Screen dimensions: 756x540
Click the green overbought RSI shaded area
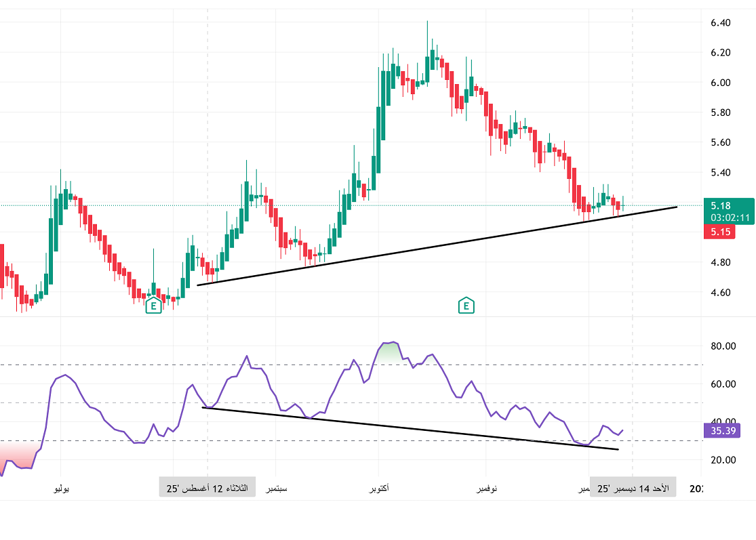tap(389, 351)
